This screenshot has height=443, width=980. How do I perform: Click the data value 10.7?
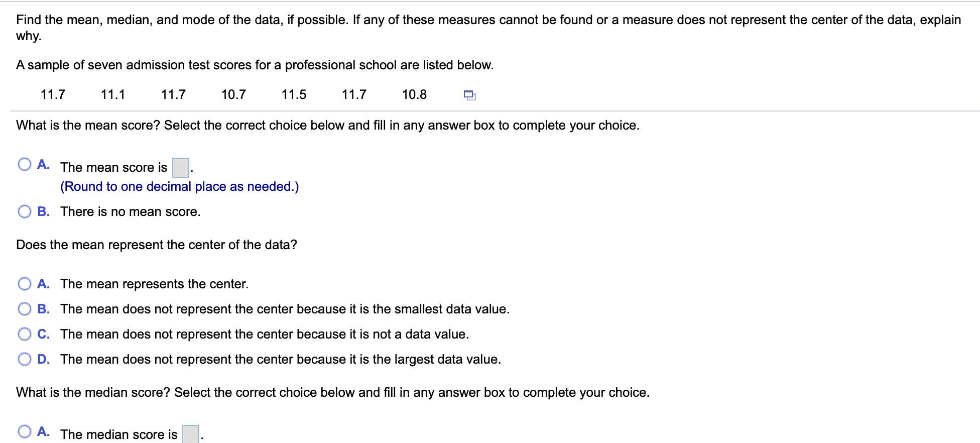(x=233, y=94)
